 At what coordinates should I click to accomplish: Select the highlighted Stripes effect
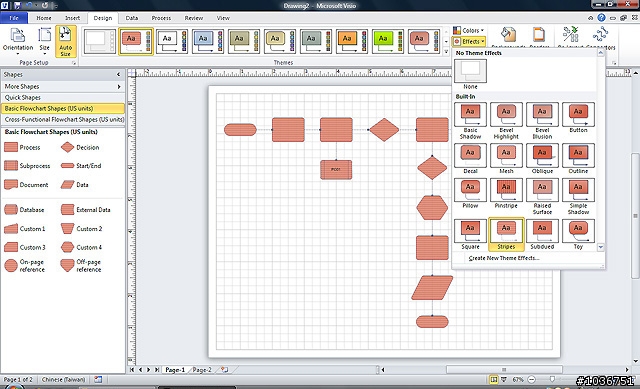[506, 234]
